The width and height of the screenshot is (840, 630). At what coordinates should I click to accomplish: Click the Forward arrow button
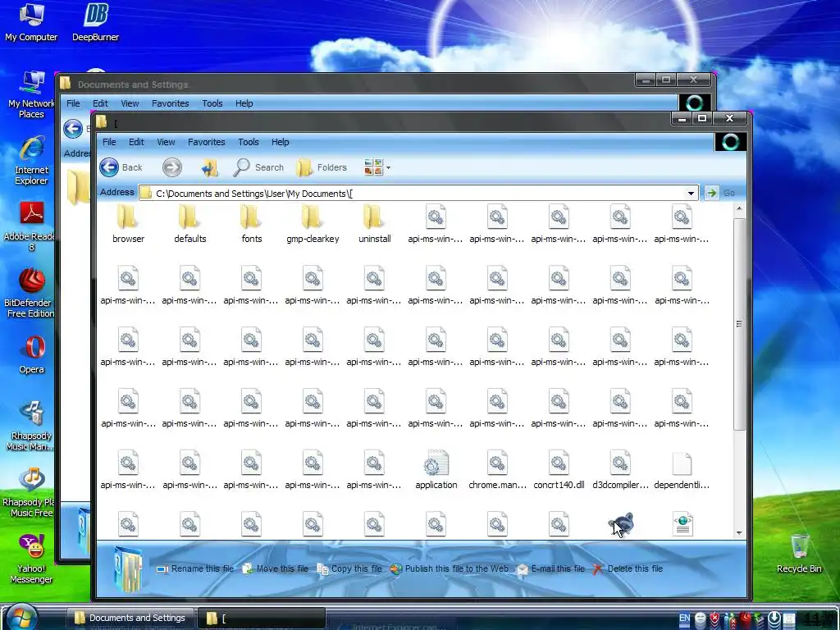click(x=172, y=167)
